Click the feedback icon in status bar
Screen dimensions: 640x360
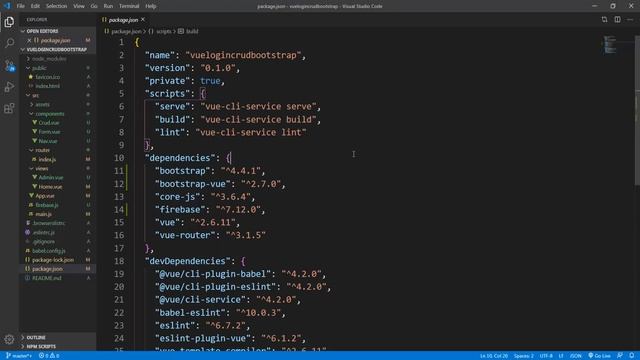click(620, 356)
